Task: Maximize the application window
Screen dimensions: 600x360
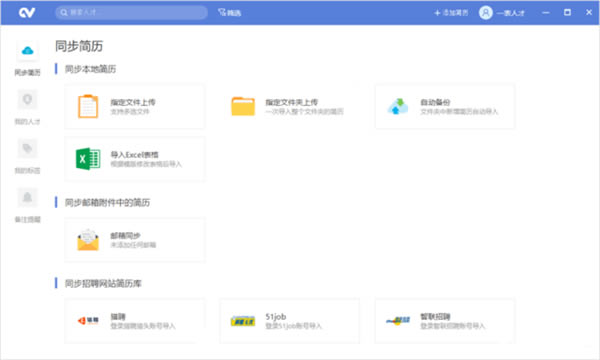Action: pos(567,13)
